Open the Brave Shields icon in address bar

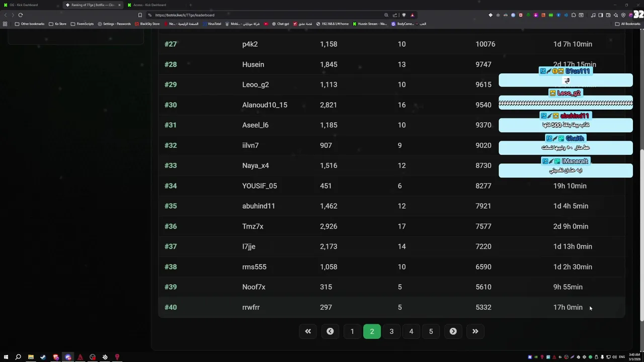404,15
